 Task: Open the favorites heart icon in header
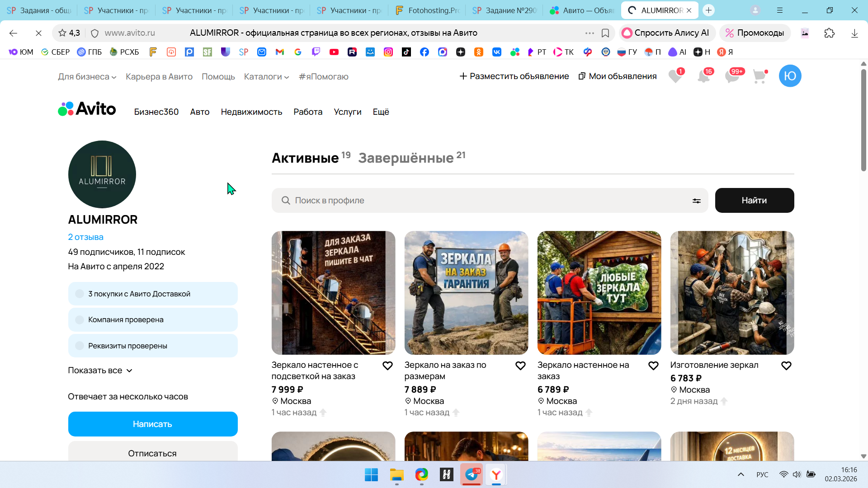click(675, 76)
